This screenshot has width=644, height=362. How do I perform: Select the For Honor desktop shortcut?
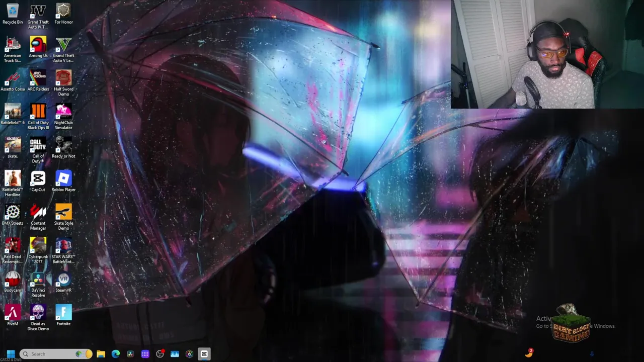[63, 14]
